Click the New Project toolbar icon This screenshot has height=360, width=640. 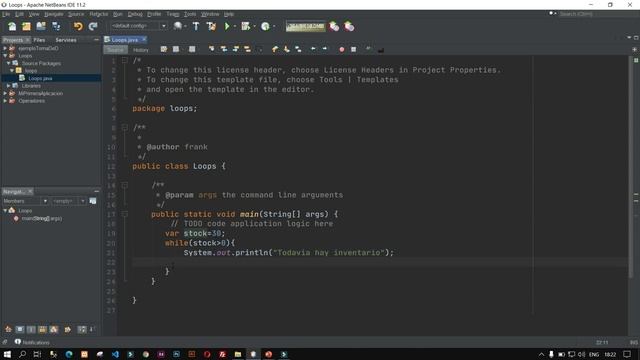[27, 27]
